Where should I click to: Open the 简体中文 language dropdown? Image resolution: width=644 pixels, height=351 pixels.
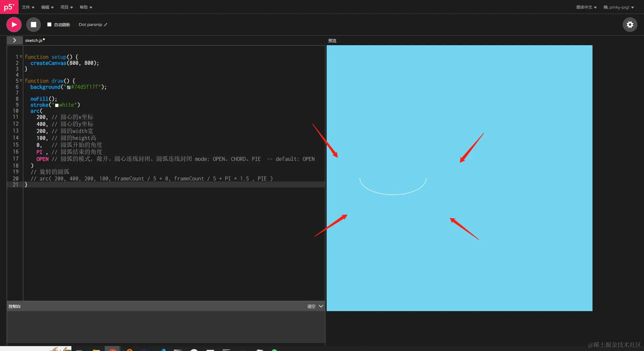tap(586, 7)
